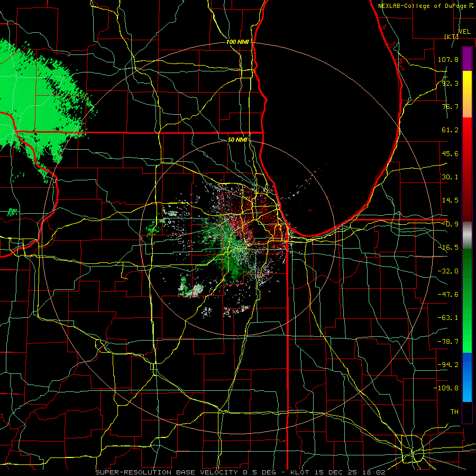This screenshot has height=476, width=476.
Task: Click the 100 NMI range ring label
Action: coord(237,42)
